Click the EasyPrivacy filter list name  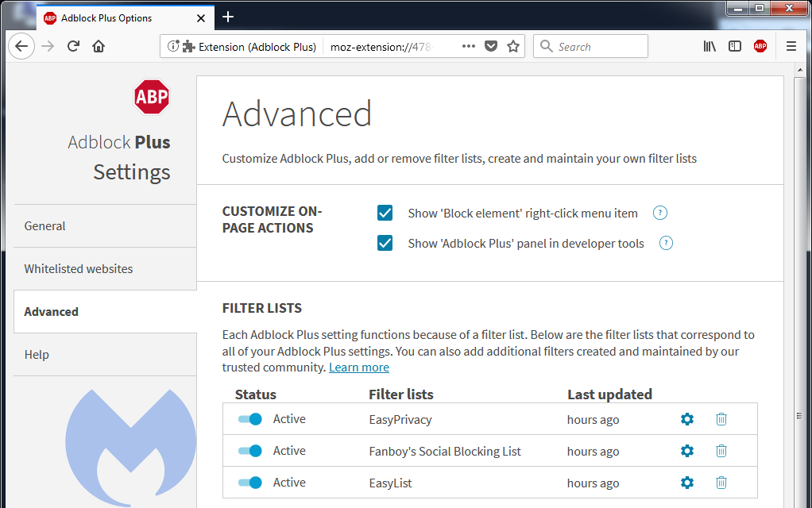point(400,420)
